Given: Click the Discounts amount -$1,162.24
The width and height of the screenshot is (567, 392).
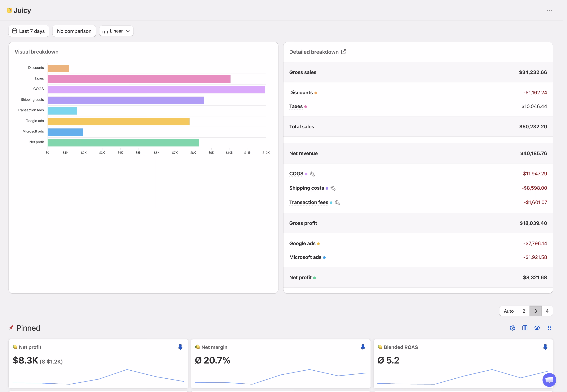Looking at the screenshot, I should click(535, 93).
